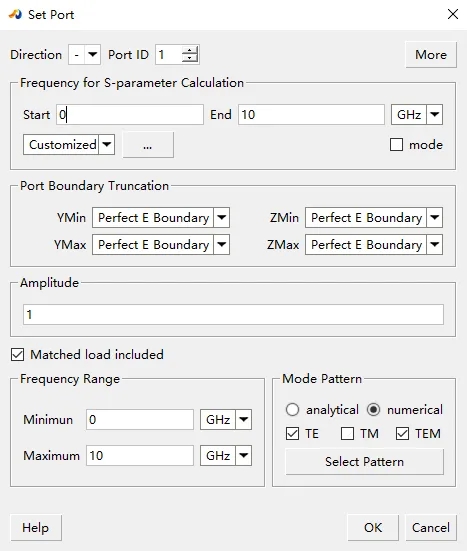Toggle the TM mode checkbox
This screenshot has width=467, height=551.
point(347,434)
